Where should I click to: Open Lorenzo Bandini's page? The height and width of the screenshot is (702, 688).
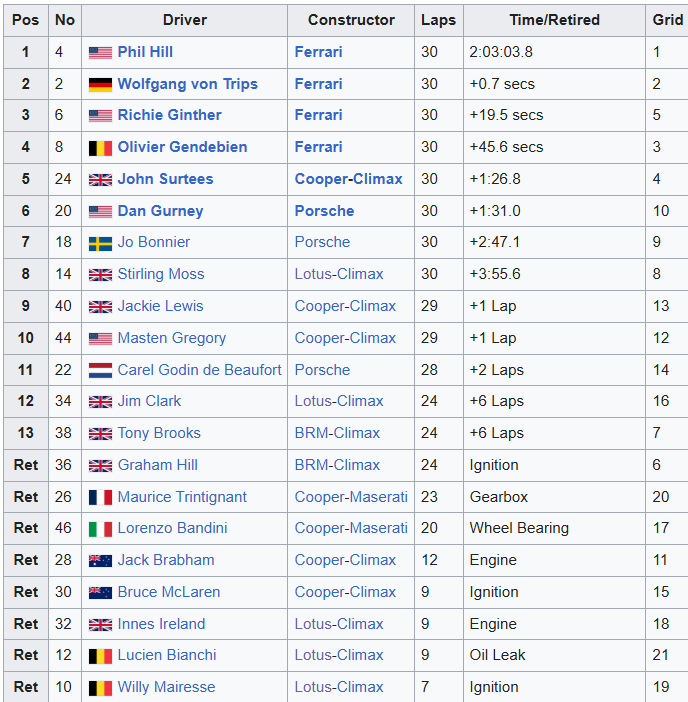click(x=172, y=528)
